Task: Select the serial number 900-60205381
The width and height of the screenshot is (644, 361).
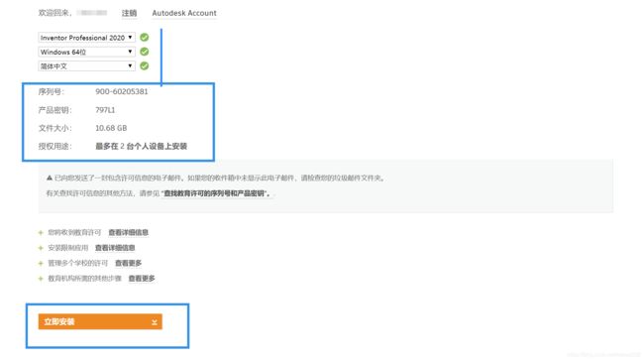Action: (122, 91)
